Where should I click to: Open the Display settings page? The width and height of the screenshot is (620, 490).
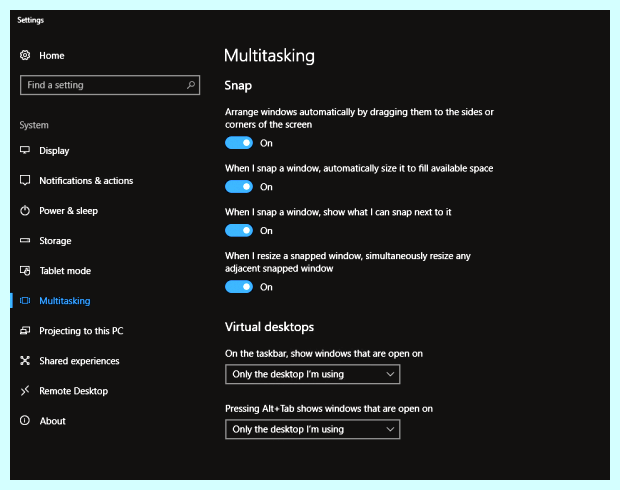(54, 151)
